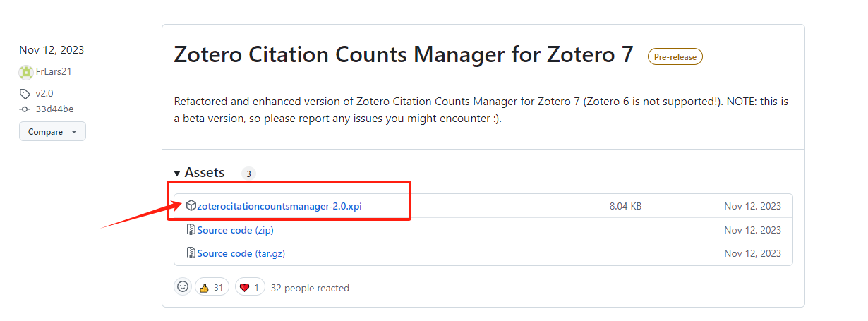Viewport: 868px width, 321px height.
Task: Click the Nov 12, 2023 date in the Source code (zip) row
Action: pyautogui.click(x=752, y=230)
